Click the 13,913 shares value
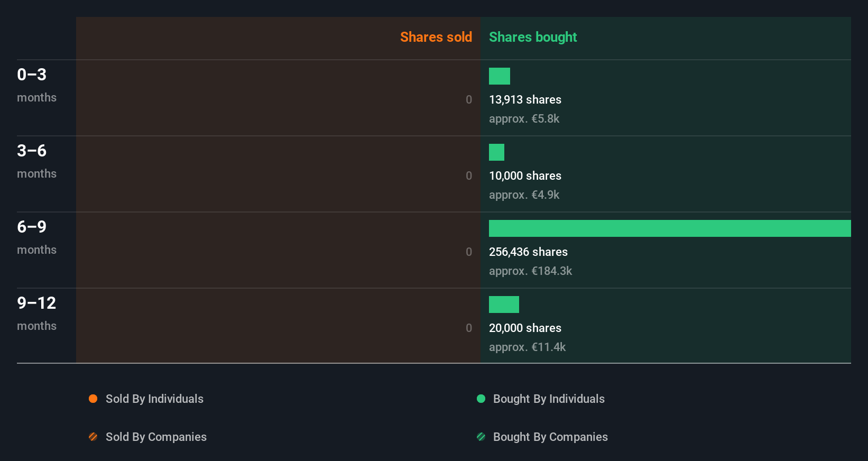 pos(525,99)
